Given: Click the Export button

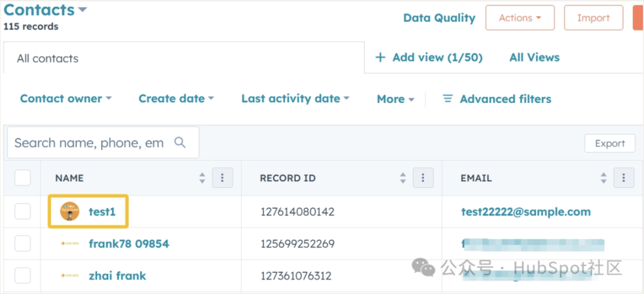Looking at the screenshot, I should (x=610, y=143).
